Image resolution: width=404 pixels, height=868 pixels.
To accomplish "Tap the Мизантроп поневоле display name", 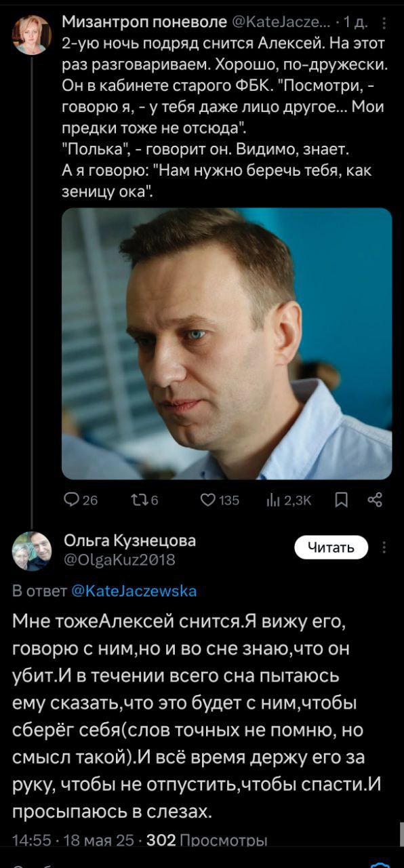I will [144, 22].
